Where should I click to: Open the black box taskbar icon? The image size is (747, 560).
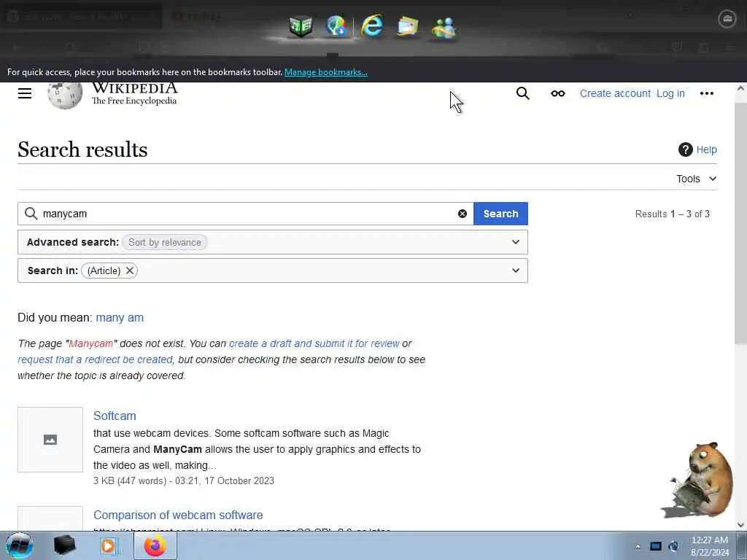[x=64, y=545]
